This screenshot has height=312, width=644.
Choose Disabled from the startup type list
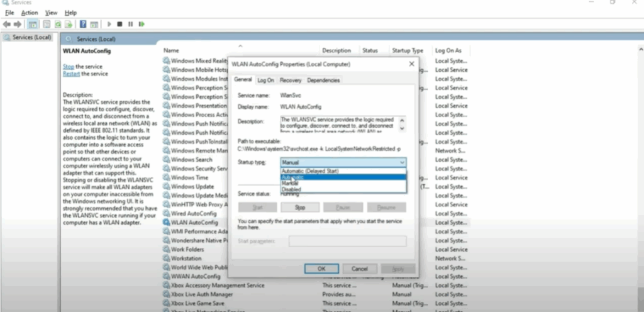tap(343, 189)
